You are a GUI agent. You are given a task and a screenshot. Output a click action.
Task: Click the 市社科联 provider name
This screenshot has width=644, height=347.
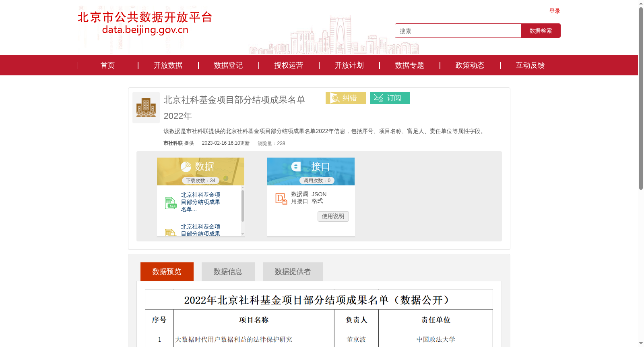click(173, 143)
